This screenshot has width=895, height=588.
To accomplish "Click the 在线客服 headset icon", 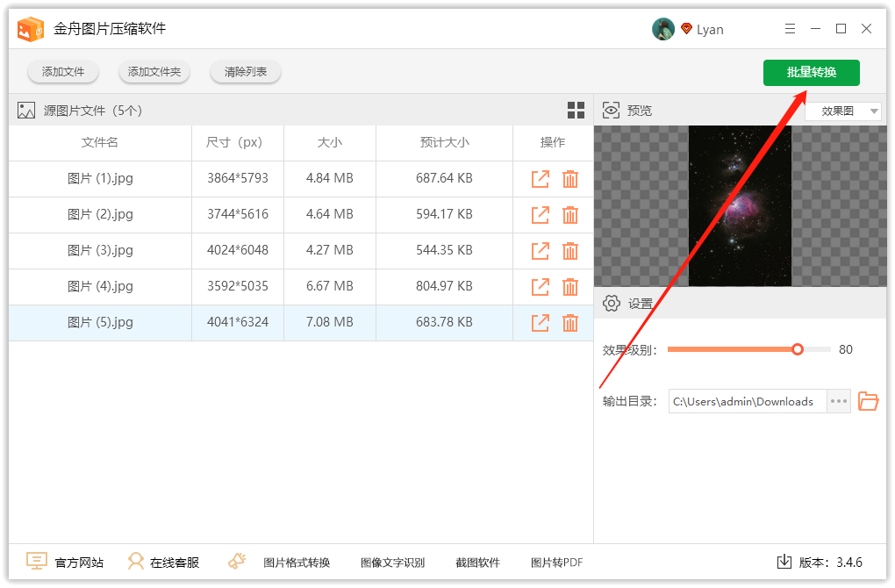I will 137,561.
